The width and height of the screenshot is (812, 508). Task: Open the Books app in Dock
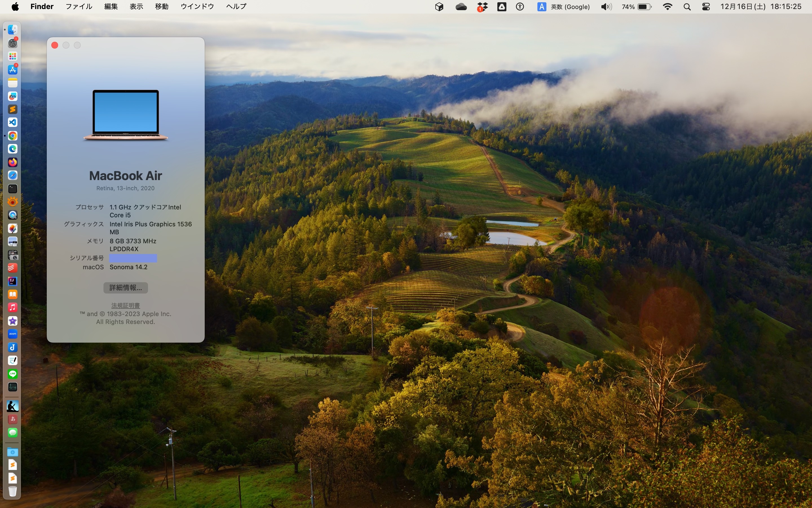(13, 294)
